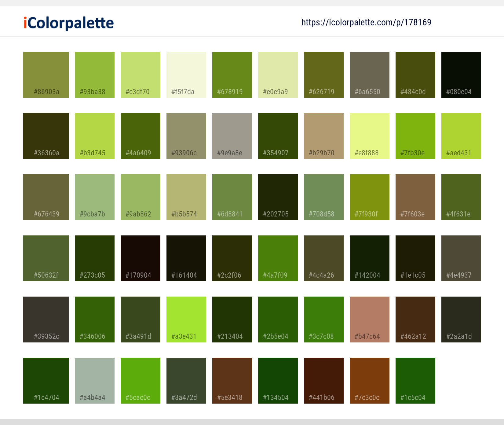Screen dimensions: 504x425
Task: Select the #86903a olive swatch
Action: [x=46, y=75]
